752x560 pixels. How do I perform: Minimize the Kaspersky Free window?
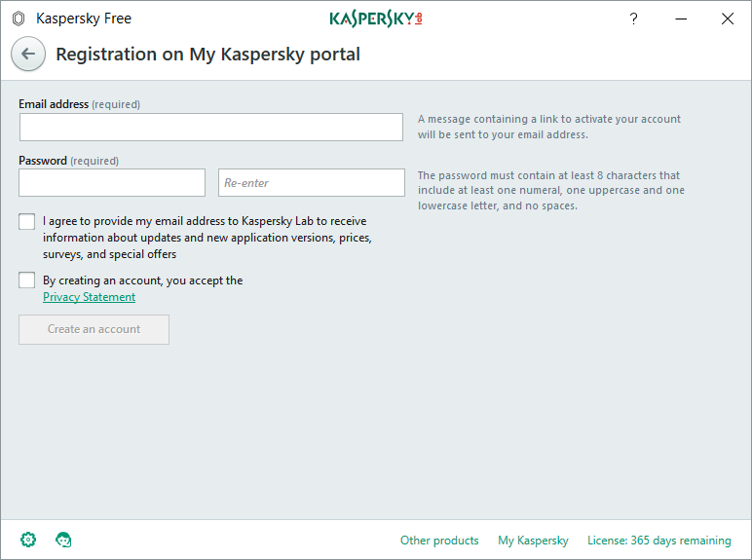pos(680,19)
